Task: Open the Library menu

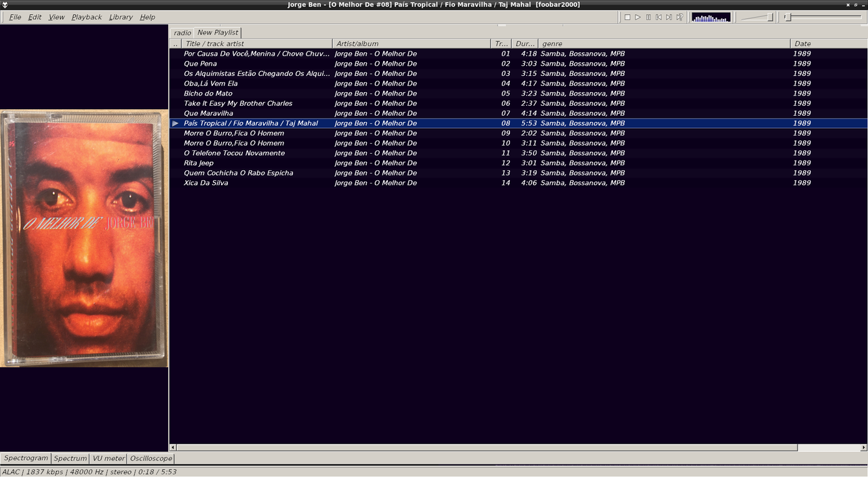Action: click(x=121, y=17)
